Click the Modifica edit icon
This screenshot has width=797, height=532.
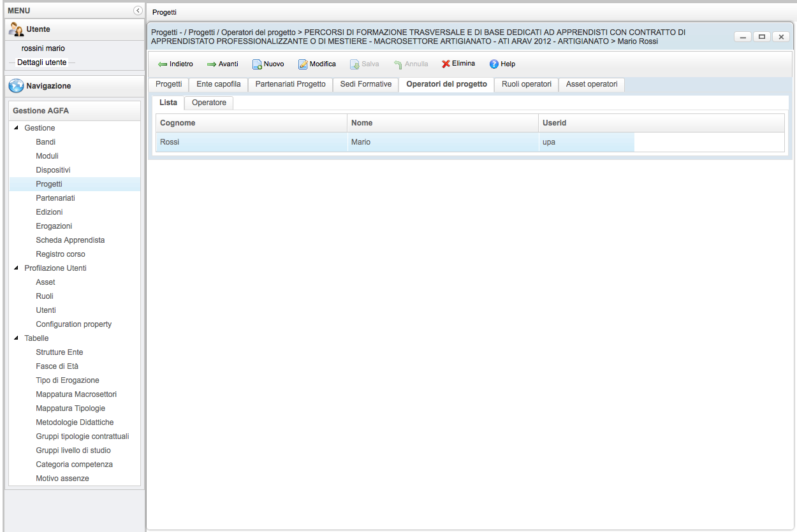(303, 64)
